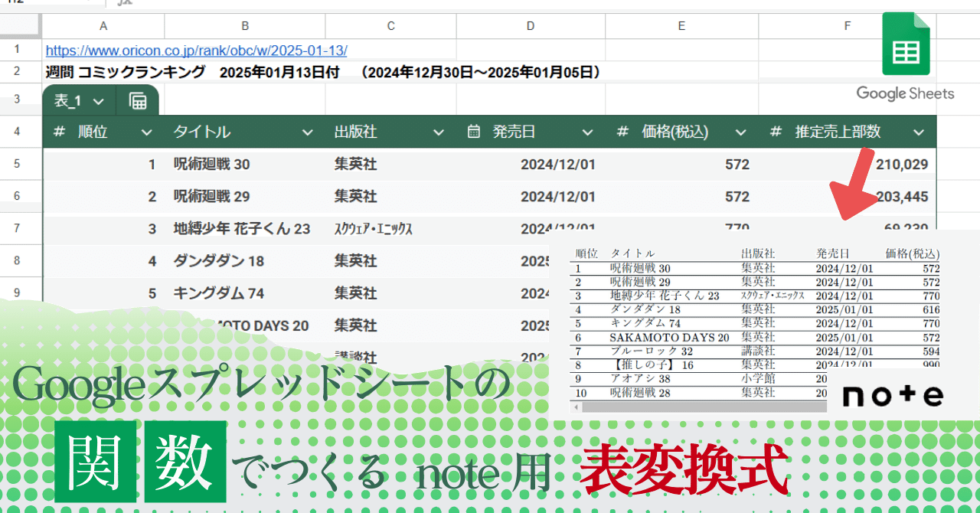Click スクウェア・エニックス publisher cell in green table

pos(374,229)
